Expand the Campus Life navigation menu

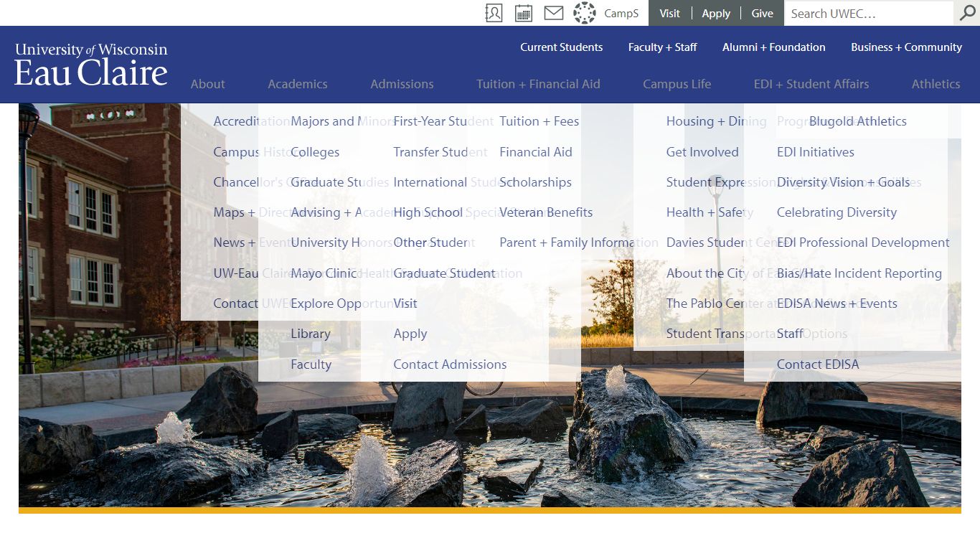click(677, 84)
